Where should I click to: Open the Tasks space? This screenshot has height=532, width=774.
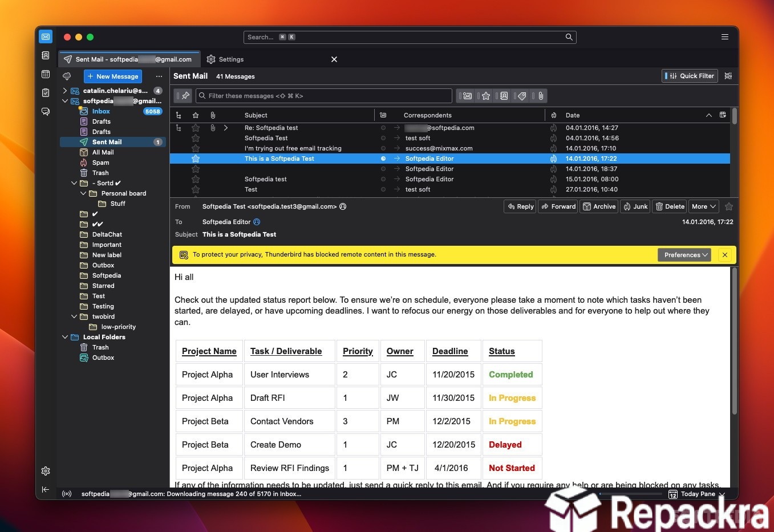[46, 93]
